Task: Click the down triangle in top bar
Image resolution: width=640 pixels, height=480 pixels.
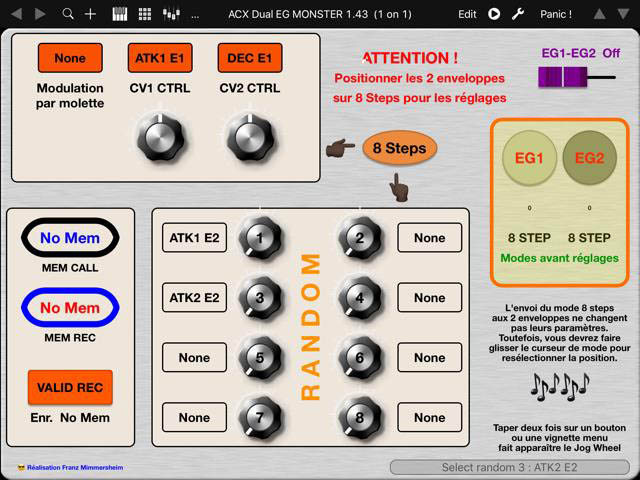Action: (x=623, y=14)
